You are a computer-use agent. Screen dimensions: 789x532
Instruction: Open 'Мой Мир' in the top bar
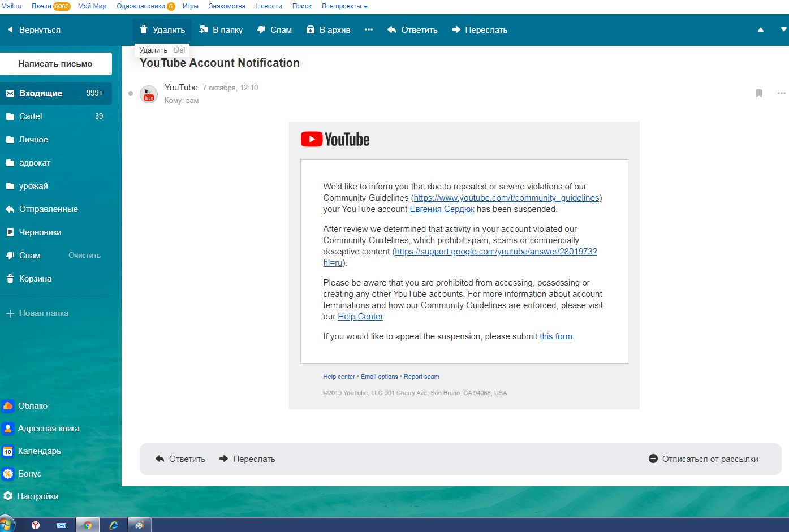[92, 6]
